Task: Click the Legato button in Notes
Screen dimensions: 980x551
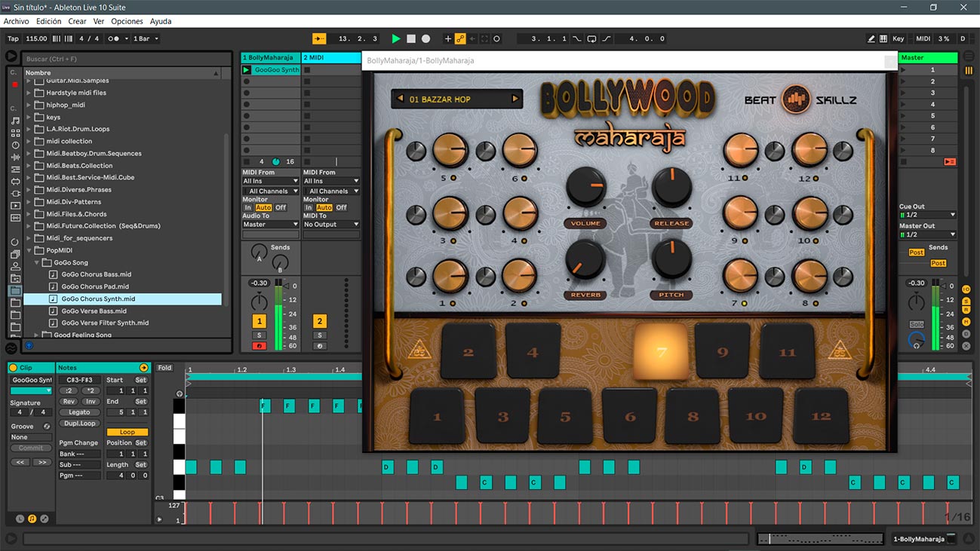Action: [79, 412]
